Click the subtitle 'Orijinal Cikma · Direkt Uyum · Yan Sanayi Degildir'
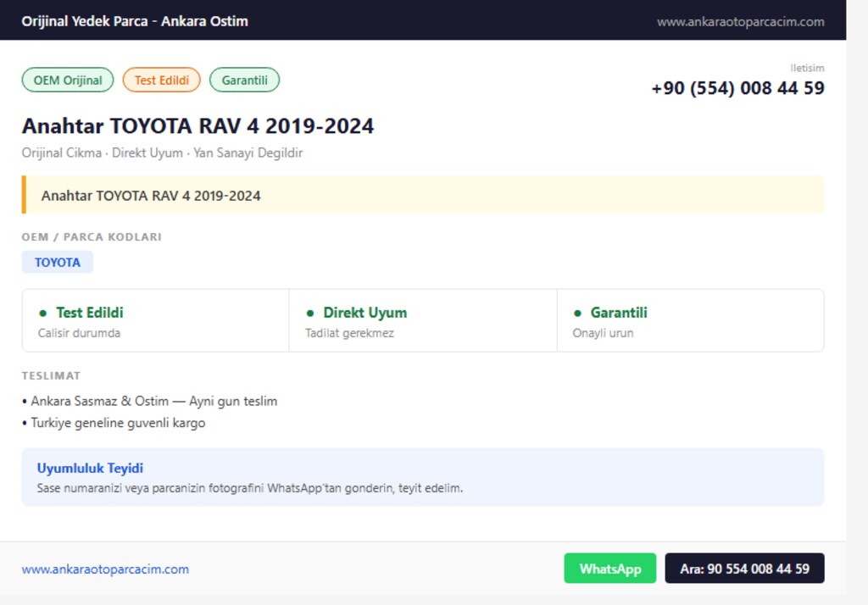Viewport: 868px width, 605px height. pyautogui.click(x=162, y=153)
